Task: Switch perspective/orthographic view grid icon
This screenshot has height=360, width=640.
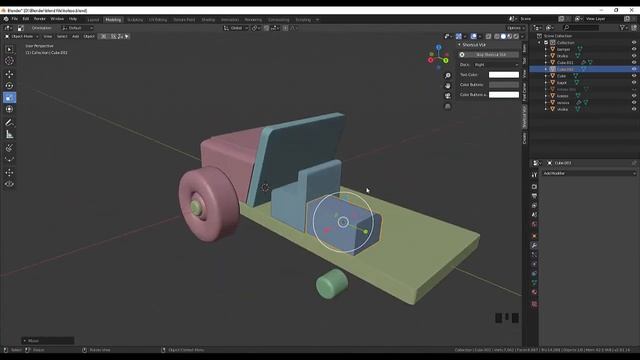Action: tap(448, 106)
